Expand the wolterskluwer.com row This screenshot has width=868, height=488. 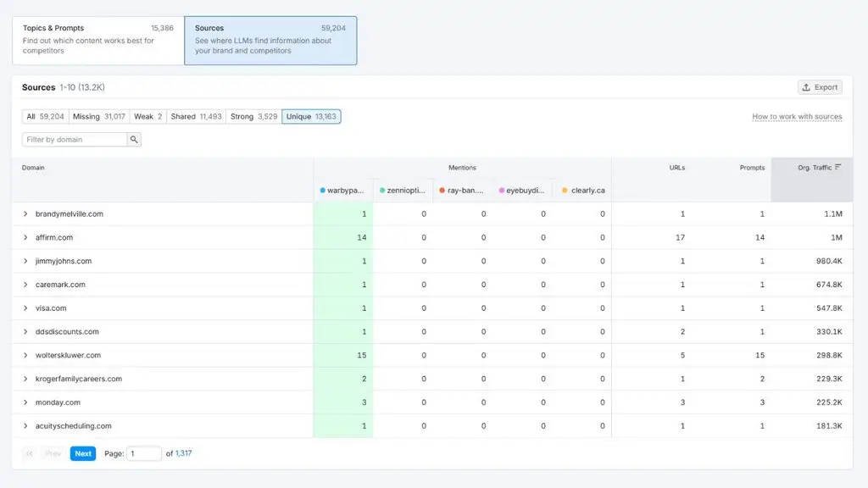[25, 355]
